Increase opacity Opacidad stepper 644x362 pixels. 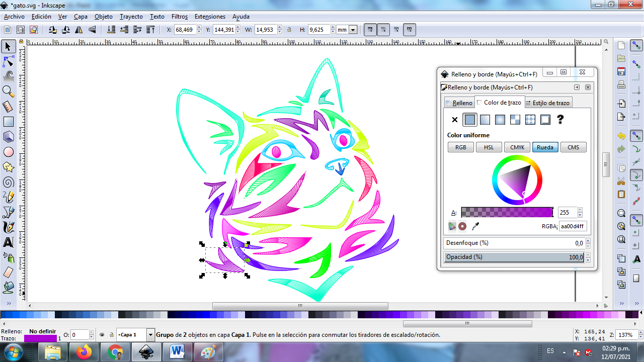(x=588, y=255)
